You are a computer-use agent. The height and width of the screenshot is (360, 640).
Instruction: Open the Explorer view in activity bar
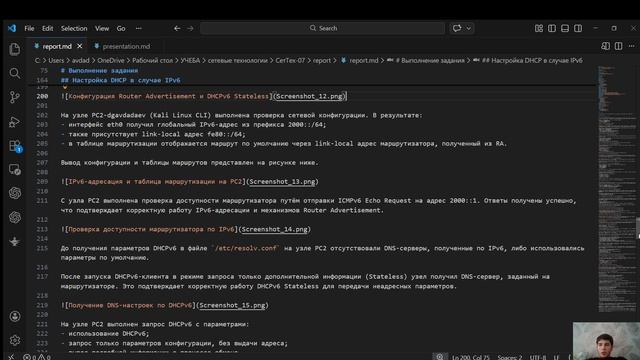point(15,49)
